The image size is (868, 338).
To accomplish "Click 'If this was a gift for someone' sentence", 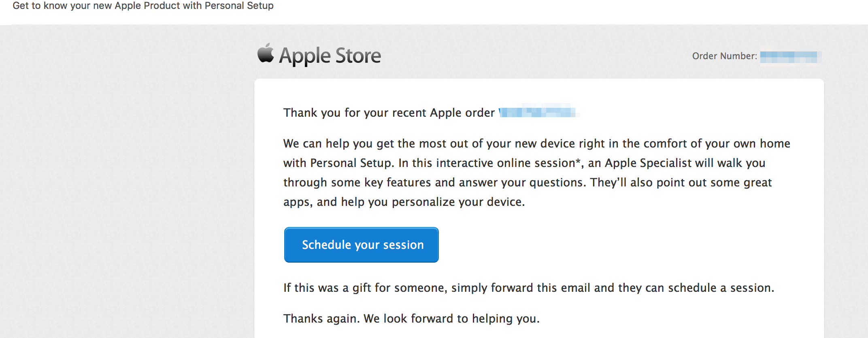I will coord(529,288).
